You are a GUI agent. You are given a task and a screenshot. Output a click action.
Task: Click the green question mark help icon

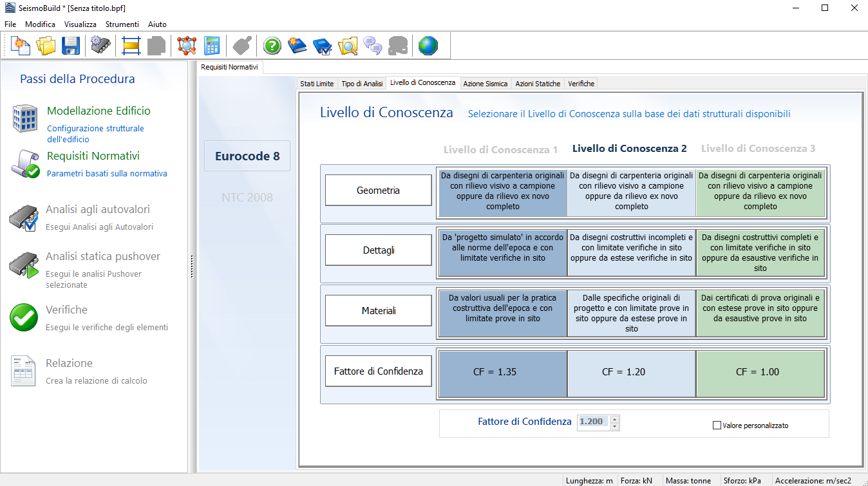tap(272, 46)
